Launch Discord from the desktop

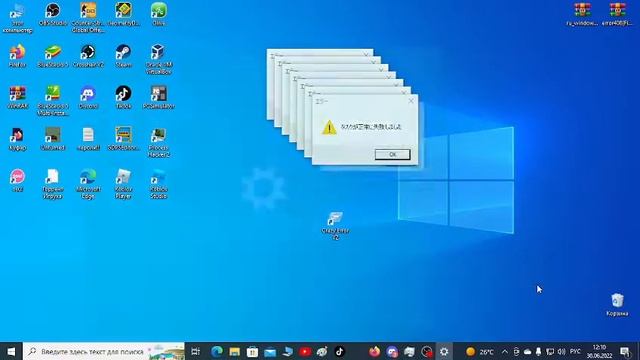pos(88,98)
